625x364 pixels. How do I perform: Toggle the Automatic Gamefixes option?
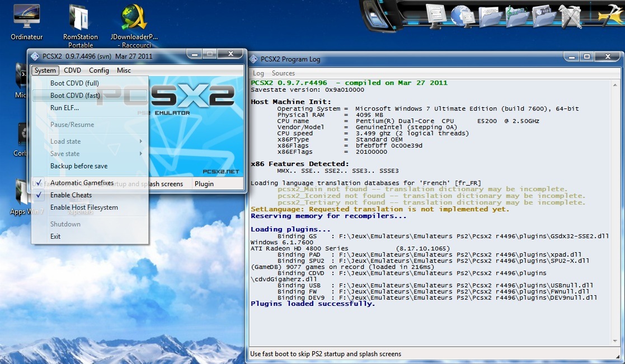click(82, 183)
